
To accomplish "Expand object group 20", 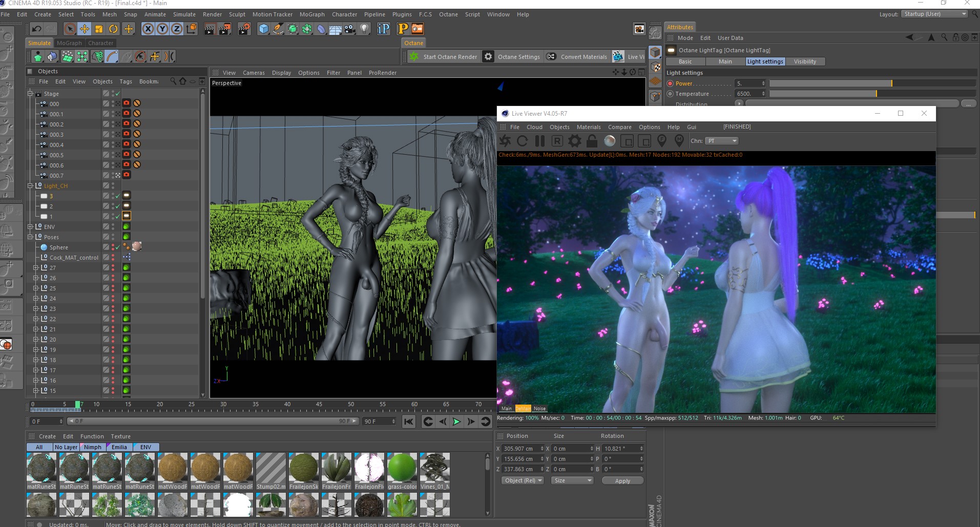I will pos(36,340).
